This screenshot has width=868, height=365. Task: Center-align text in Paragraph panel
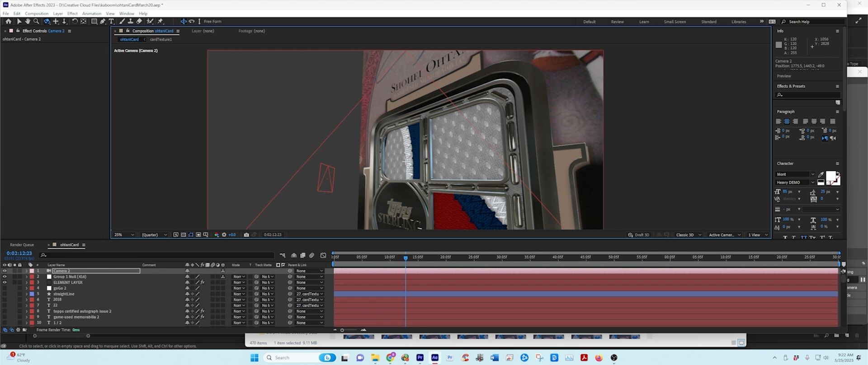tap(787, 122)
